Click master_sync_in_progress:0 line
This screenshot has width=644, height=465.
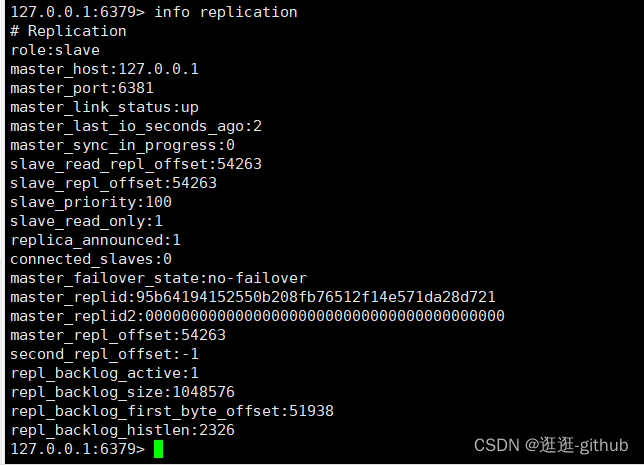pos(122,145)
